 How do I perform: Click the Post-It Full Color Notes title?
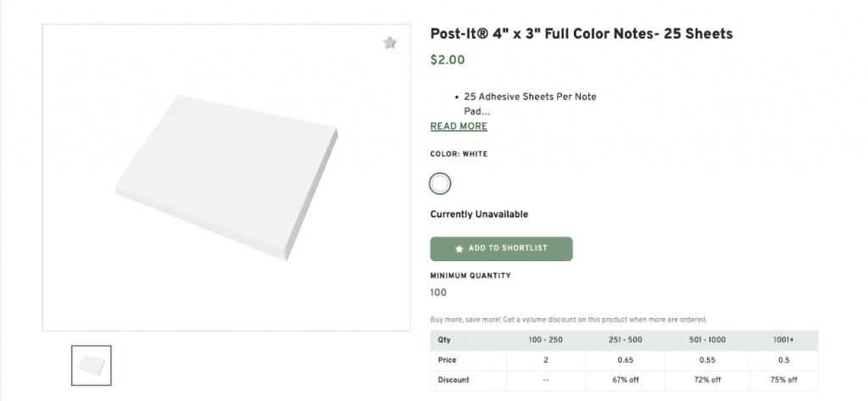pos(581,34)
